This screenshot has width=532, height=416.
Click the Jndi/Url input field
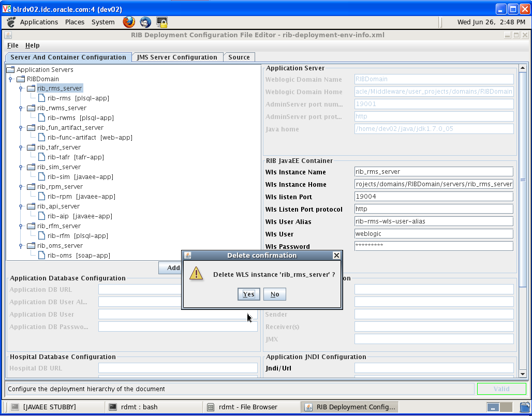[x=434, y=368]
